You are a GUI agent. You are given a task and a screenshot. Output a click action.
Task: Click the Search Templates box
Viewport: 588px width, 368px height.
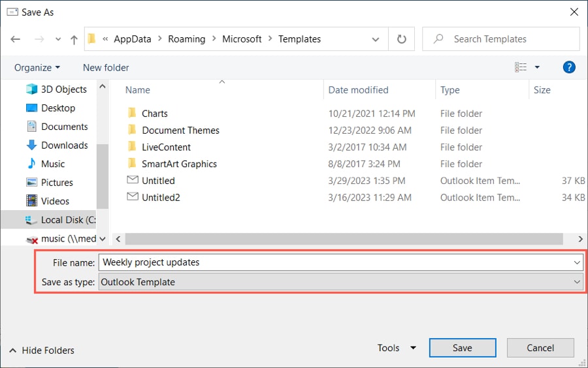pos(501,39)
